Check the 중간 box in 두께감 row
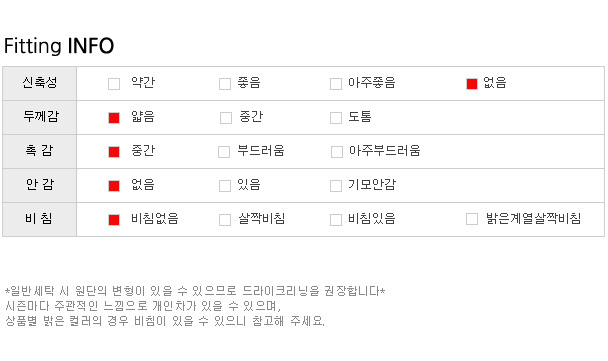The width and height of the screenshot is (608, 361). [x=226, y=118]
